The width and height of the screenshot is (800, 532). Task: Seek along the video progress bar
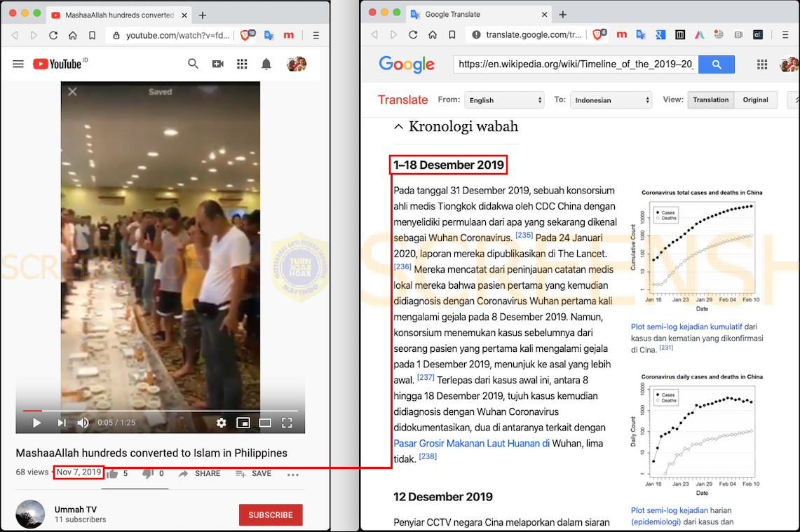pos(160,411)
